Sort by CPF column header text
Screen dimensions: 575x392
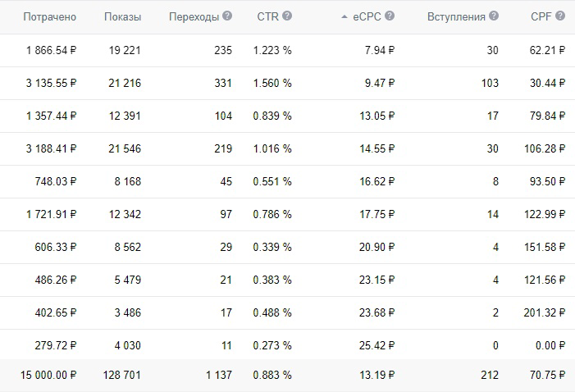(x=541, y=16)
